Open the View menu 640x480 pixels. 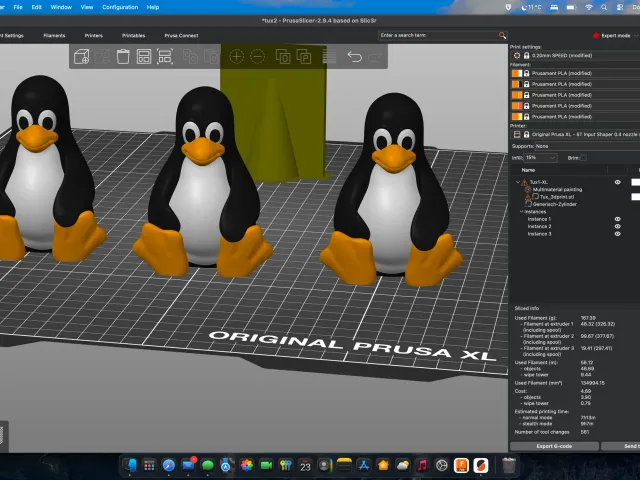click(x=87, y=7)
